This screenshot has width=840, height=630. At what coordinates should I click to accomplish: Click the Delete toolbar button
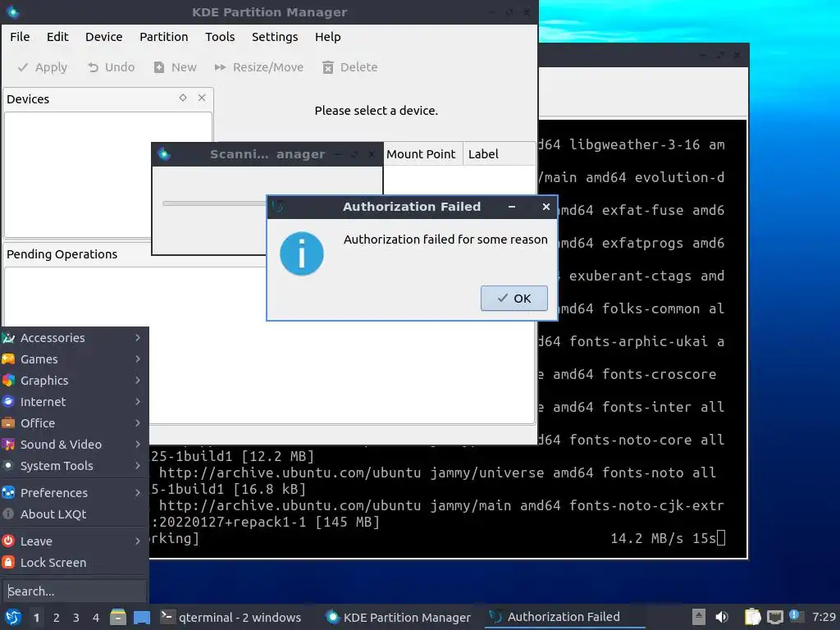[349, 67]
